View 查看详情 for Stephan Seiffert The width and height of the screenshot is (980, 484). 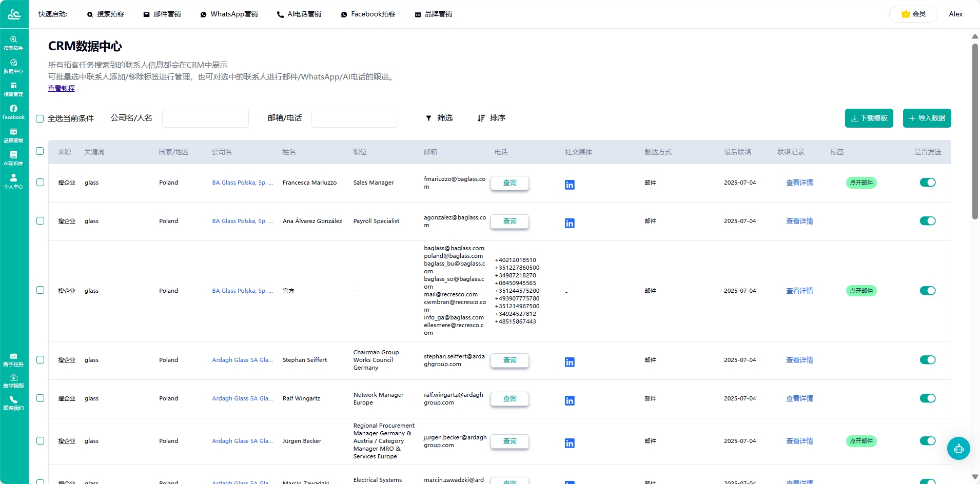tap(799, 360)
